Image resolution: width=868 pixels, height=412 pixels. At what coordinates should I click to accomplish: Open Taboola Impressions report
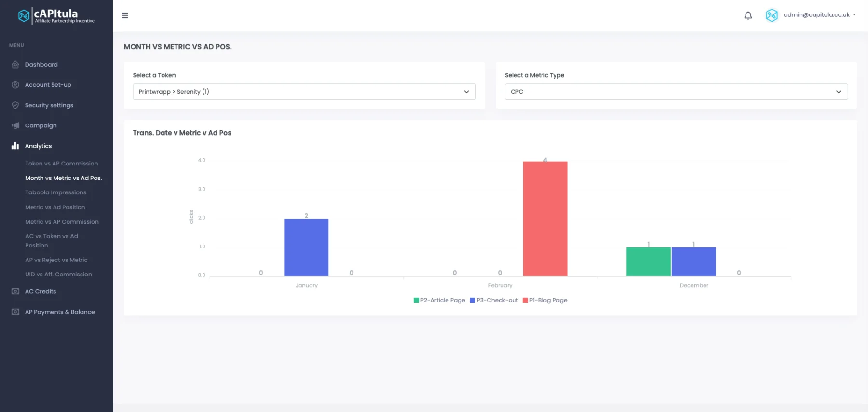point(56,192)
